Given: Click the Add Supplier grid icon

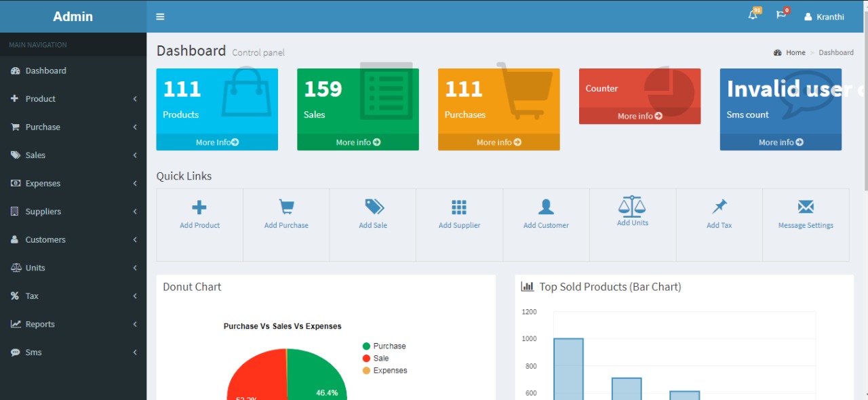Looking at the screenshot, I should [459, 207].
